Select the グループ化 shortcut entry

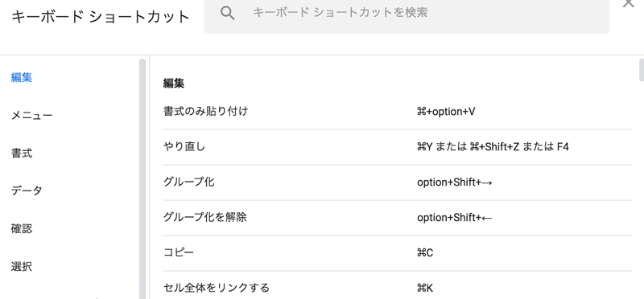click(x=397, y=182)
